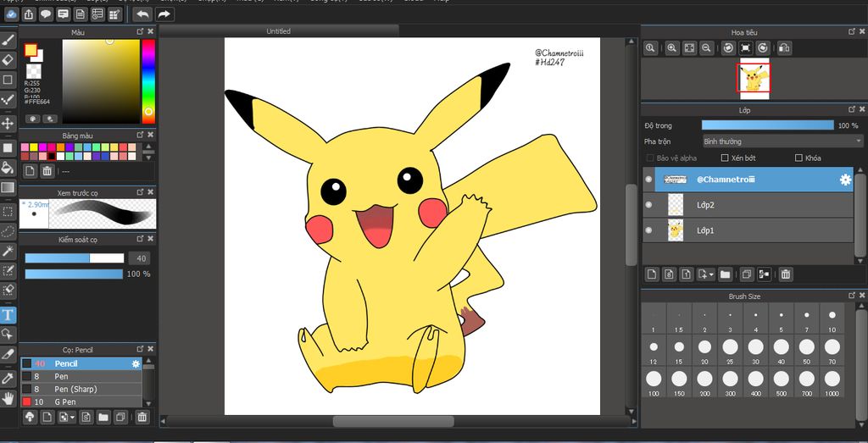Viewport: 868px width, 443px height.
Task: Select the Bucket fill tool
Action: pyautogui.click(x=8, y=168)
